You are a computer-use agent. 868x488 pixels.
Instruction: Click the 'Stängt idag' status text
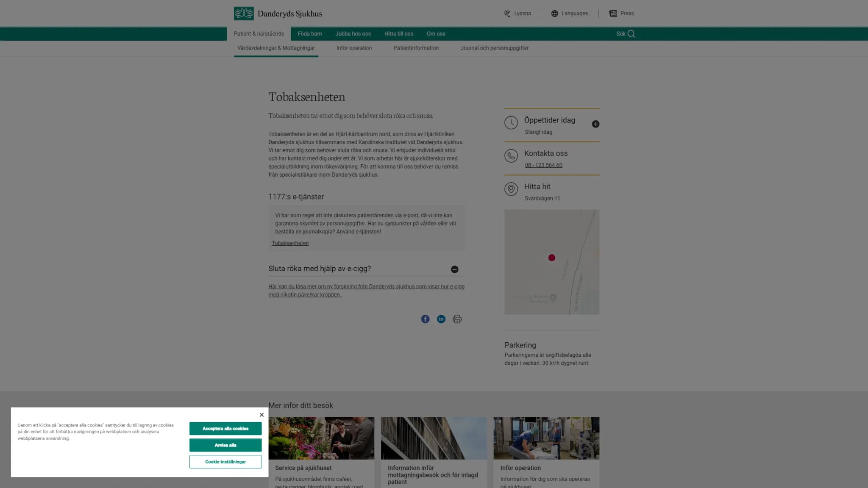[x=538, y=132]
